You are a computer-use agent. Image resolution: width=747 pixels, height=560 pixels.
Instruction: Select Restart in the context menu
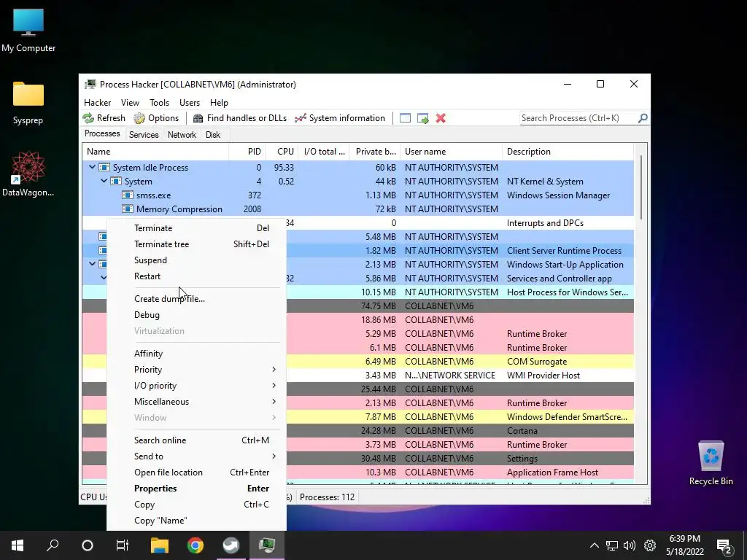(x=197, y=276)
